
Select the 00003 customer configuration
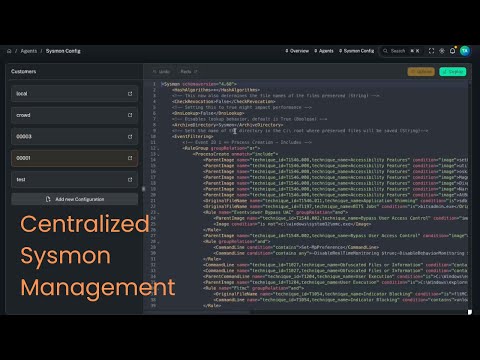pyautogui.click(x=75, y=137)
